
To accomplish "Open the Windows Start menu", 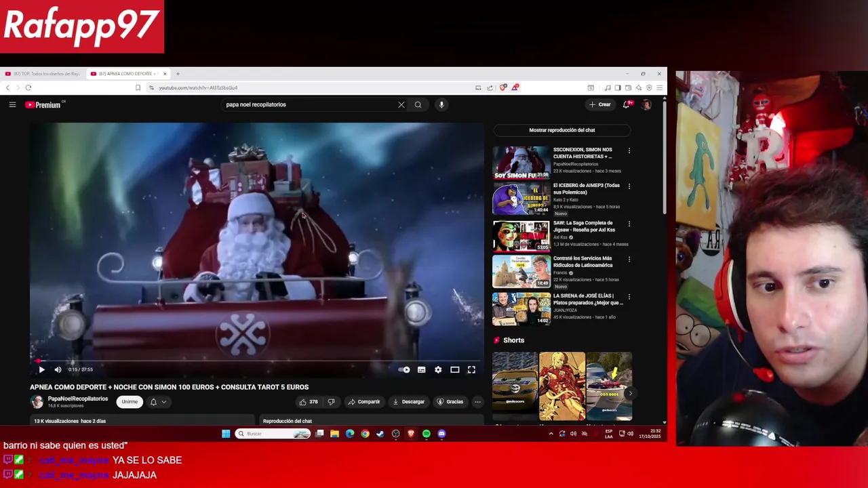I will tap(226, 434).
